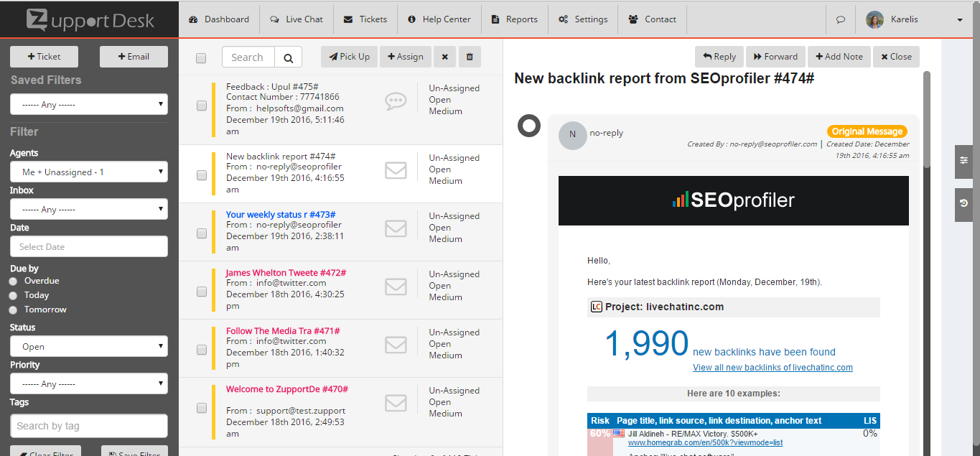Open the Help Center menu item
The height and width of the screenshot is (456, 980).
click(439, 19)
